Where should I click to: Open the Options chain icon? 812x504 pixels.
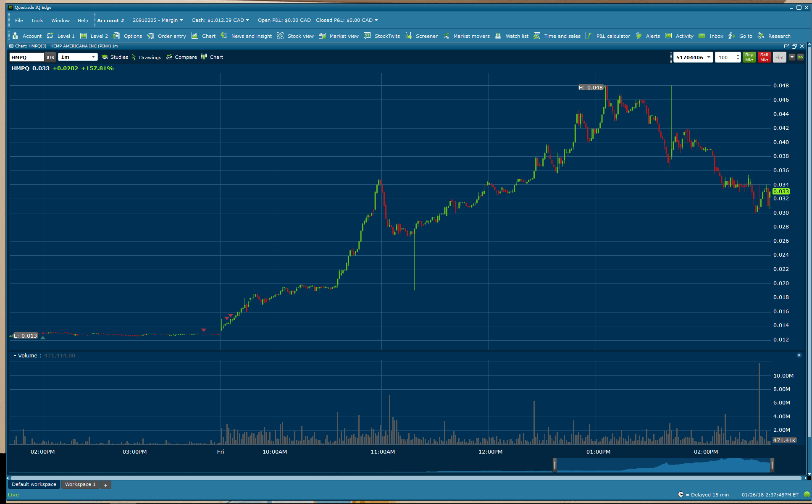pos(116,36)
